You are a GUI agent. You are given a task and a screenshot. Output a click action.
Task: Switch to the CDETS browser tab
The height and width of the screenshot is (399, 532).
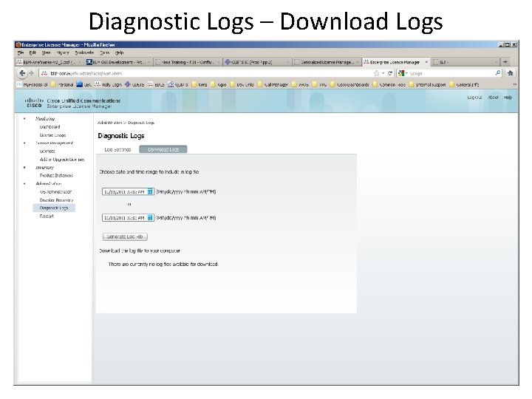[256, 62]
